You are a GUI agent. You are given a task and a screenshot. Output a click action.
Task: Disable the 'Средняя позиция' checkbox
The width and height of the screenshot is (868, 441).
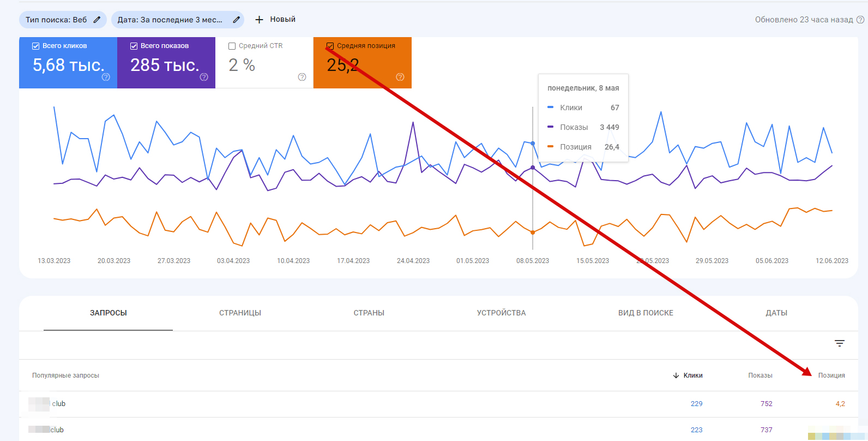coord(330,46)
